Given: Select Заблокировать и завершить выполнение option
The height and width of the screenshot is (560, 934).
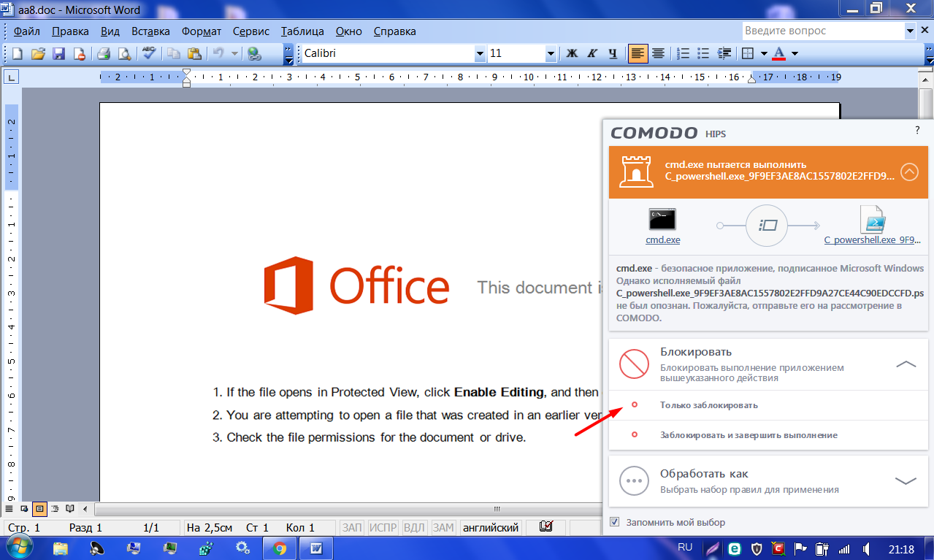Looking at the screenshot, I should (768, 435).
